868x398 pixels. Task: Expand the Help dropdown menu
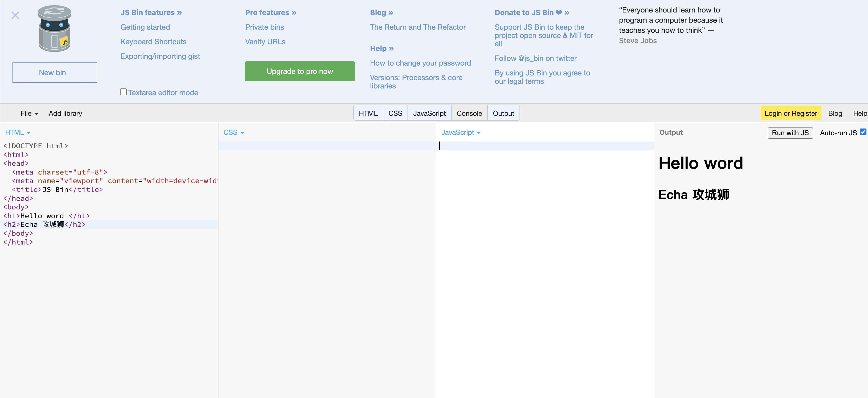coord(860,113)
